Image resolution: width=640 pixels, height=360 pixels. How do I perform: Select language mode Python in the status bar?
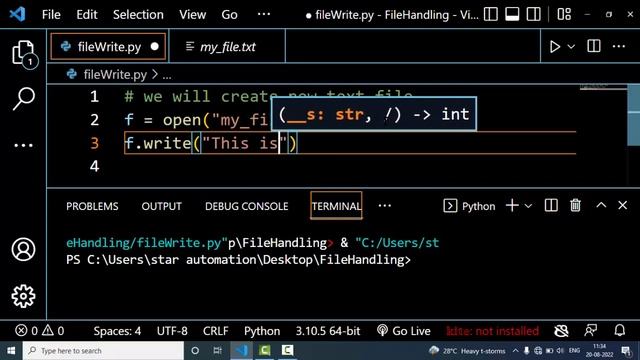tap(262, 331)
